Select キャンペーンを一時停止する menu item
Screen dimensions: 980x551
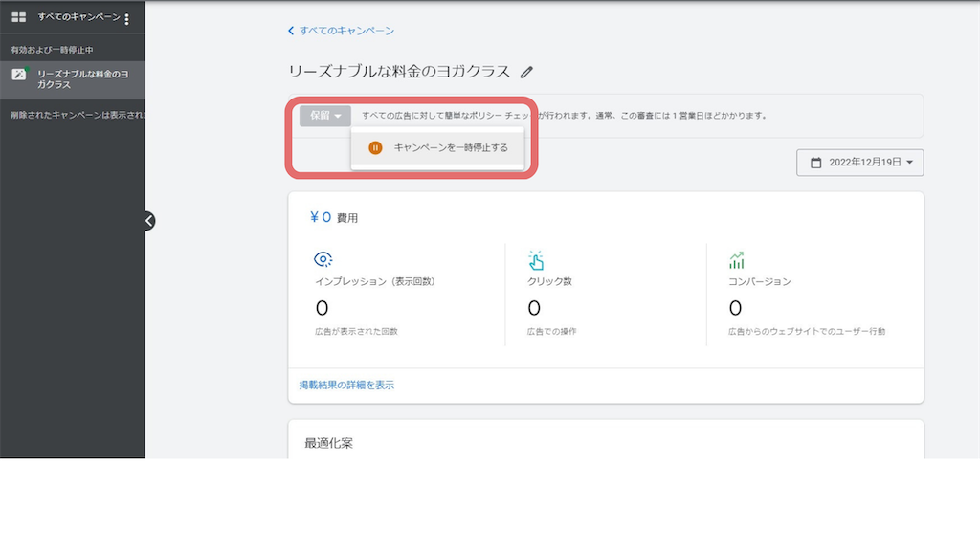click(437, 148)
